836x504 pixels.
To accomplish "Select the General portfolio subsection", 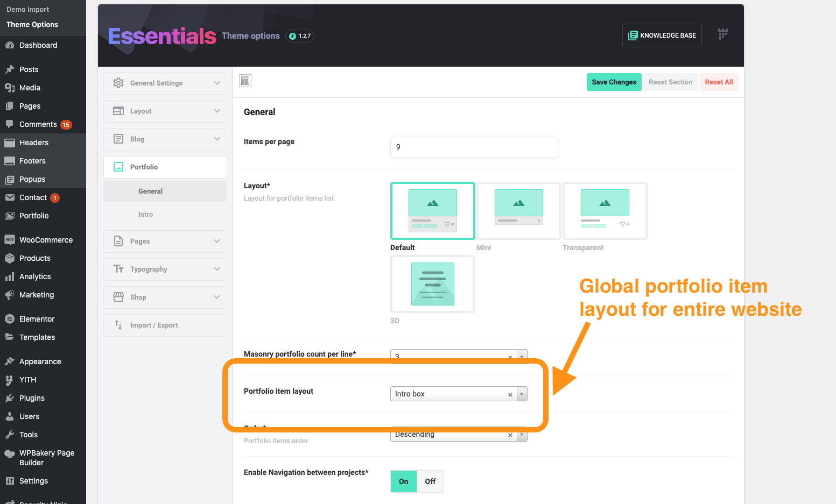I will tap(165, 191).
